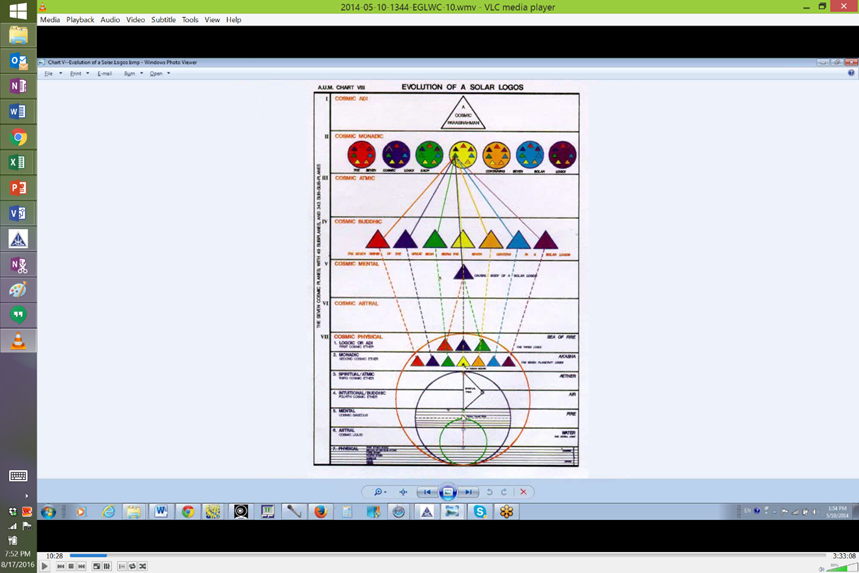The width and height of the screenshot is (859, 573).
Task: Launch Visio from the taskbar
Action: click(18, 213)
